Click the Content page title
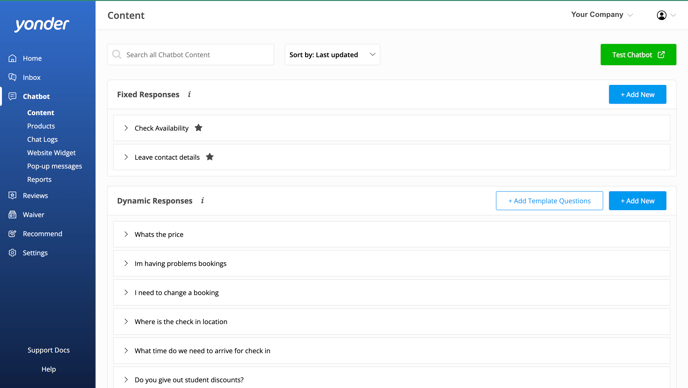Image resolution: width=688 pixels, height=388 pixels. point(126,15)
